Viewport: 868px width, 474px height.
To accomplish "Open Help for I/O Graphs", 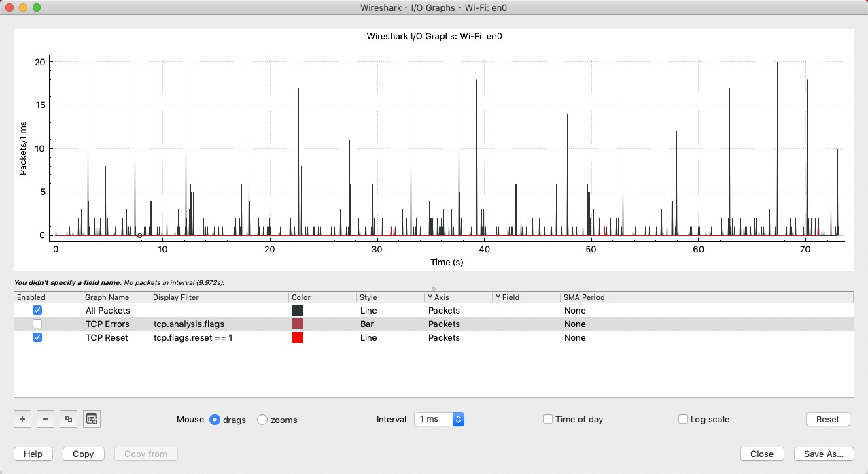I will coord(33,454).
